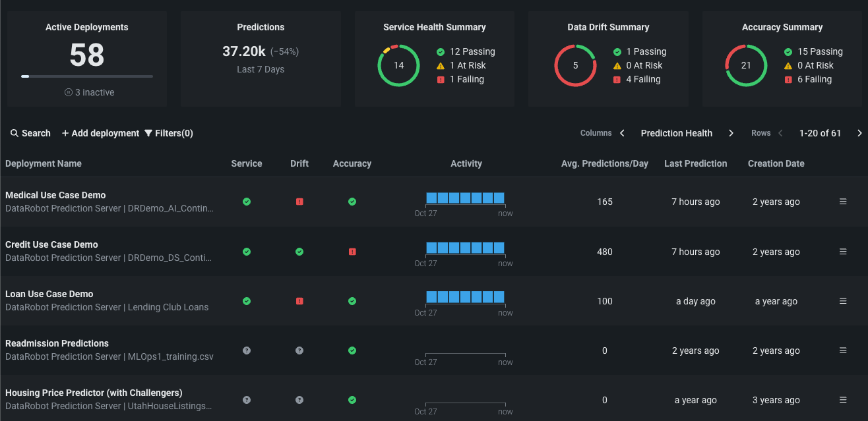The width and height of the screenshot is (868, 421).
Task: Sort by Deployment Name column header
Action: click(44, 163)
